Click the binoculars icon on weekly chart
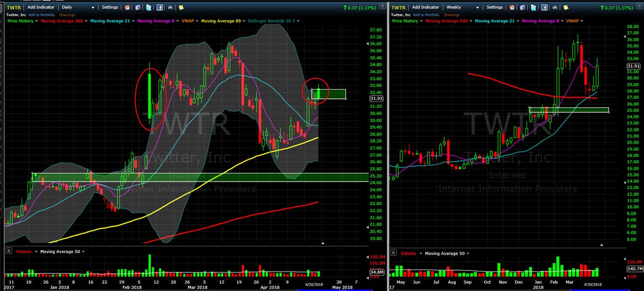644x291 pixels. pyautogui.click(x=555, y=7)
